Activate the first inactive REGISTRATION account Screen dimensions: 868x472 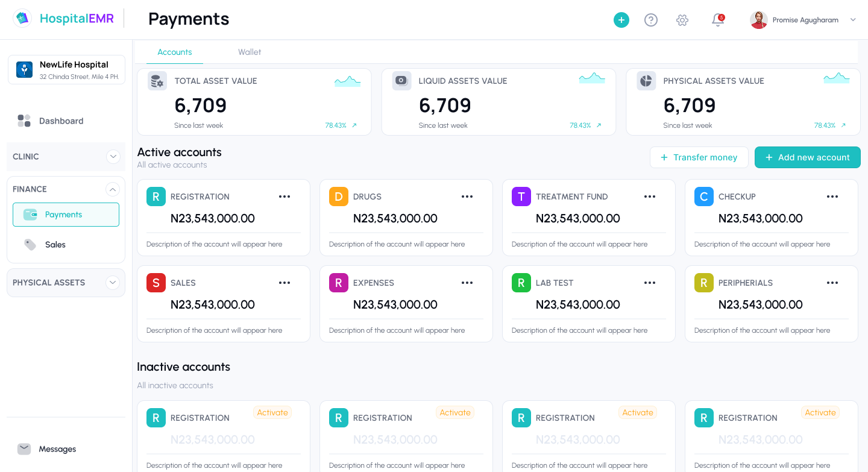tap(272, 413)
